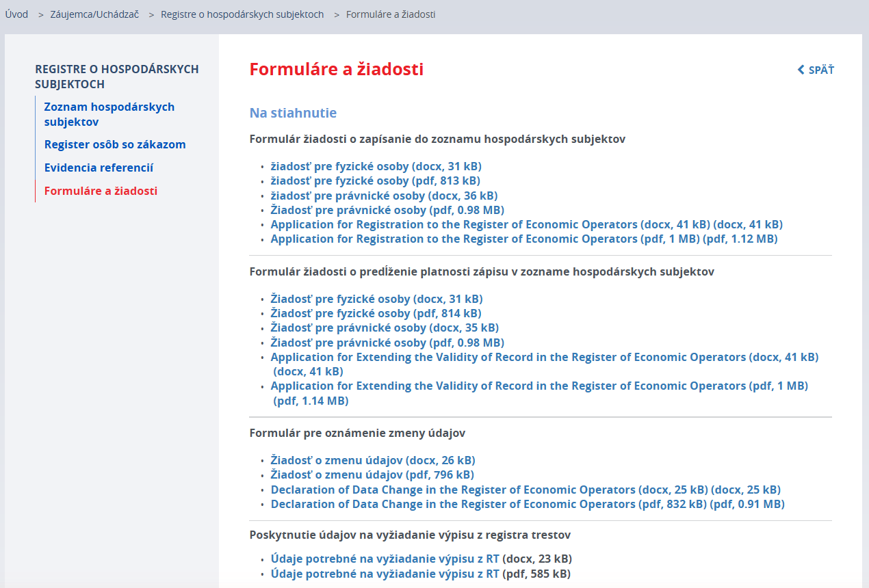Download Declaration of Data Change pdf, 0.91 MB
Screen dimensions: 869x588
[x=528, y=504]
